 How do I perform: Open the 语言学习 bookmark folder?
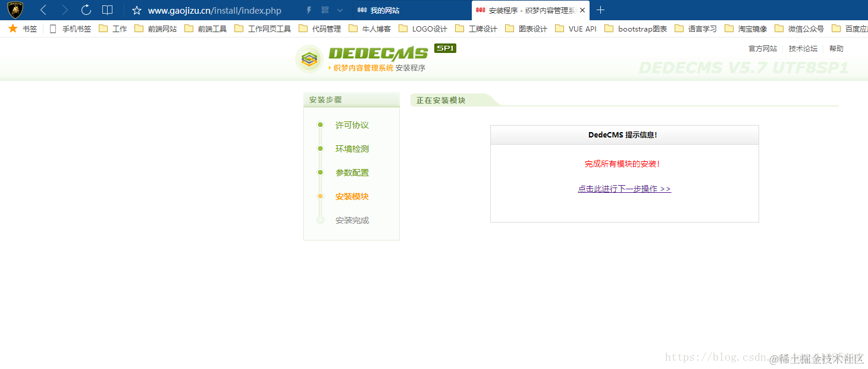click(x=696, y=29)
